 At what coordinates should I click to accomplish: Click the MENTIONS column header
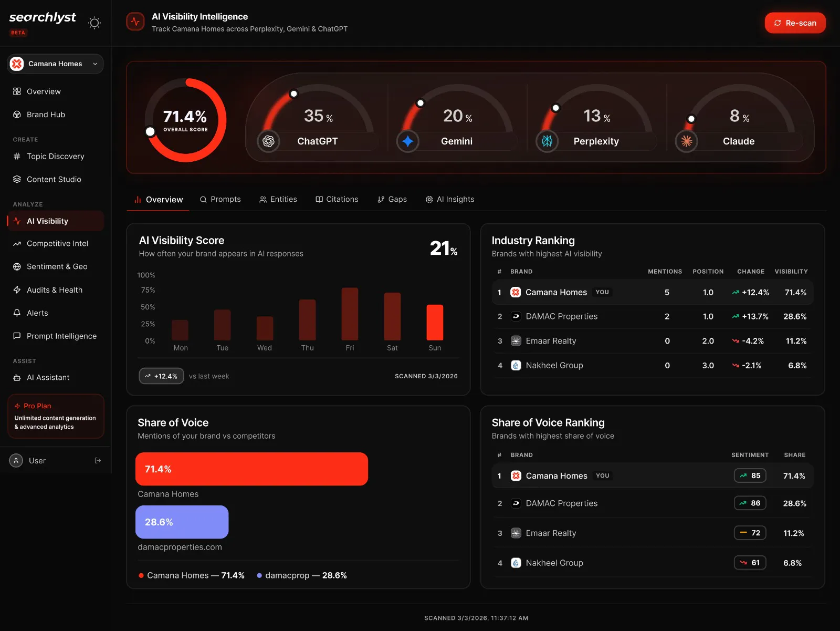665,272
